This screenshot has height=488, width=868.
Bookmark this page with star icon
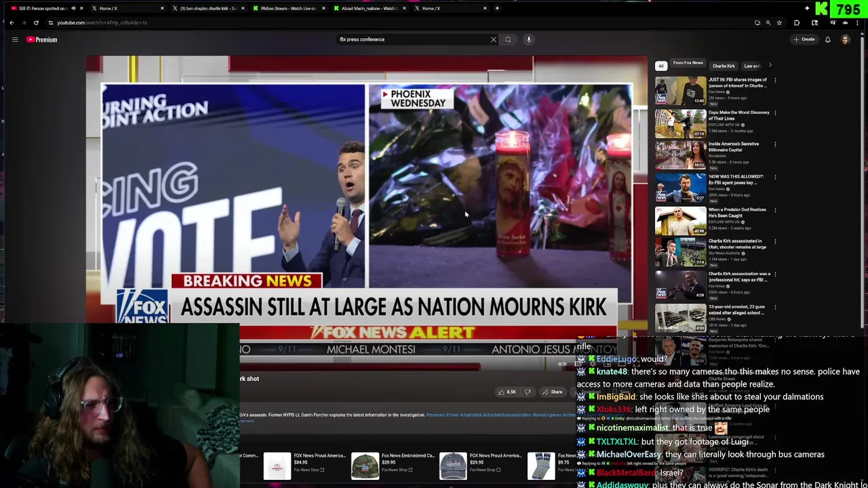click(779, 22)
